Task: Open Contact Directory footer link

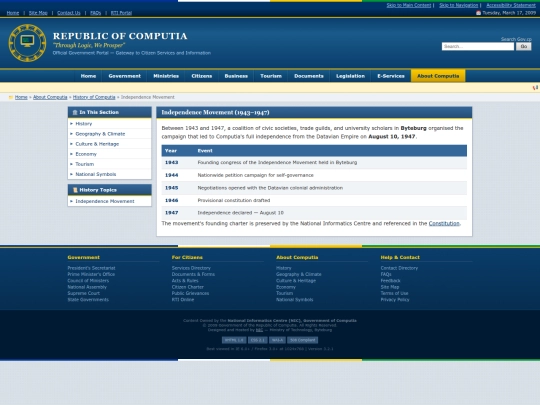Action: [x=399, y=268]
